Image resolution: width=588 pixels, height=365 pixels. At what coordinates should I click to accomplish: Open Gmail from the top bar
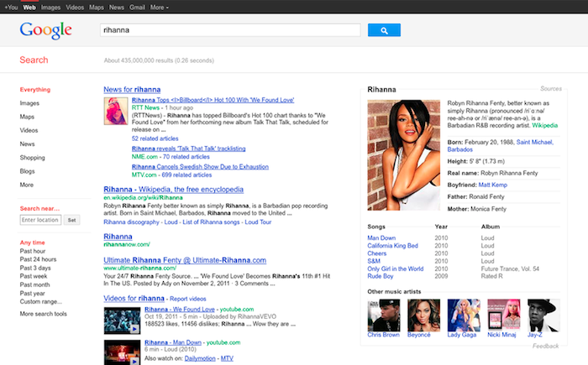138,5
